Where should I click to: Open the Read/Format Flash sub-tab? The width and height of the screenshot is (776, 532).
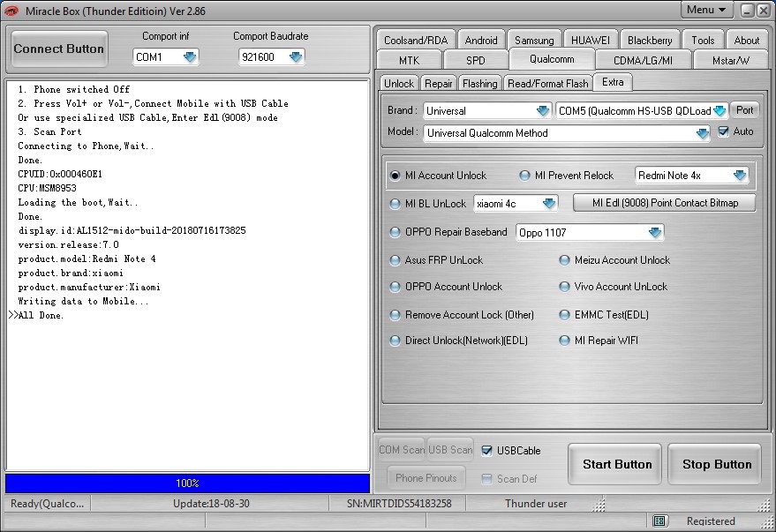pyautogui.click(x=548, y=84)
